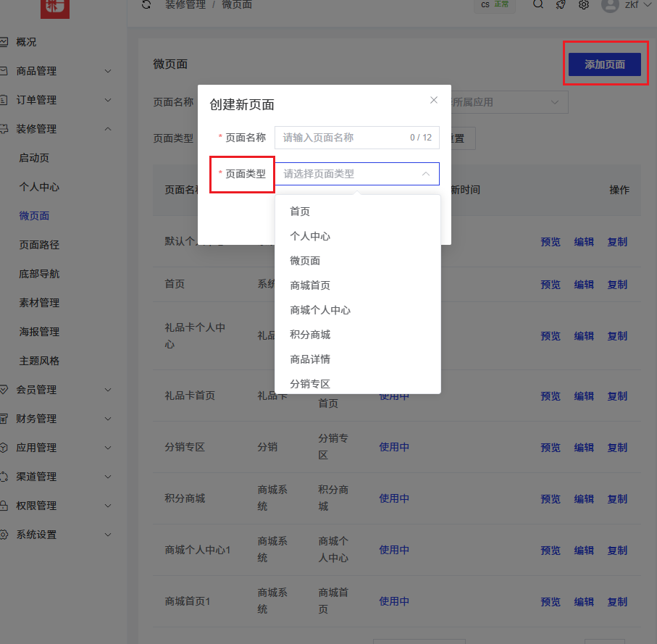Select 商城首页 from the page type list
Image resolution: width=657 pixels, height=644 pixels.
point(310,285)
